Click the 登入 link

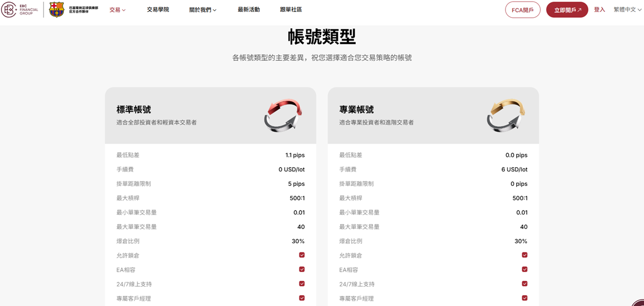599,10
